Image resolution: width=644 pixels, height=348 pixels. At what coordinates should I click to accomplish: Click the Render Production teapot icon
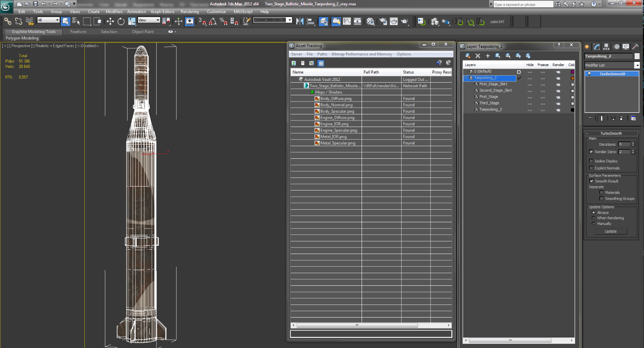(405, 21)
